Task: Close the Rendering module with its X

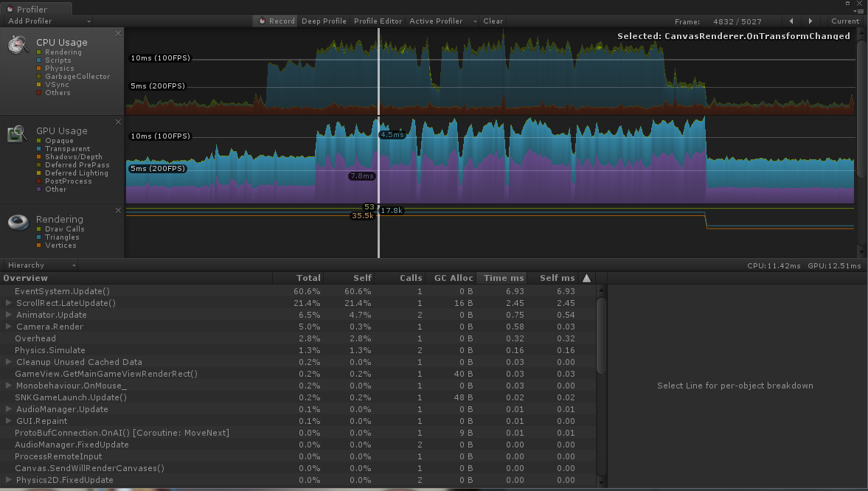Action: [118, 209]
